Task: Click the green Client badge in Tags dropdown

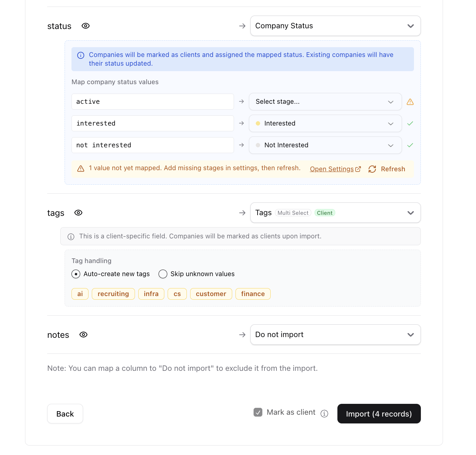Action: pyautogui.click(x=325, y=213)
